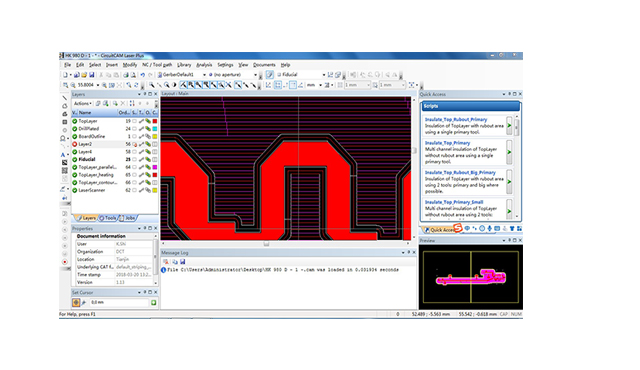Open the Layers panel options arrow
The image size is (640, 370).
click(x=139, y=94)
